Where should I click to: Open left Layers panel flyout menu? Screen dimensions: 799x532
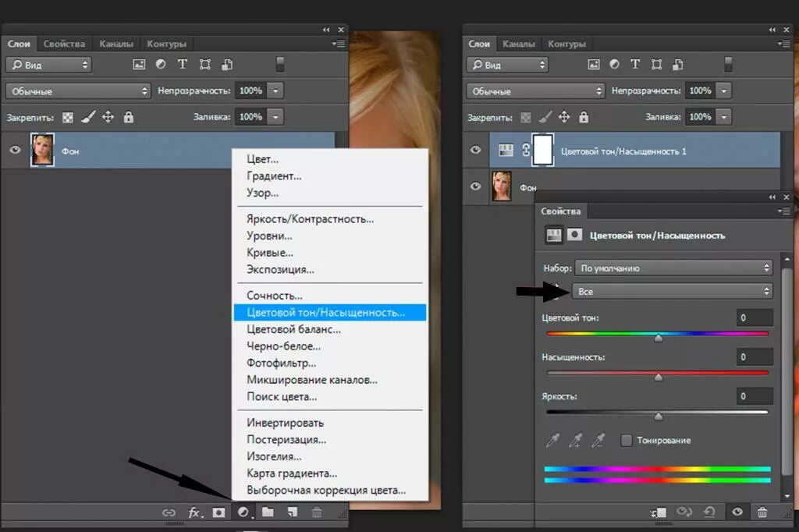coord(339,44)
